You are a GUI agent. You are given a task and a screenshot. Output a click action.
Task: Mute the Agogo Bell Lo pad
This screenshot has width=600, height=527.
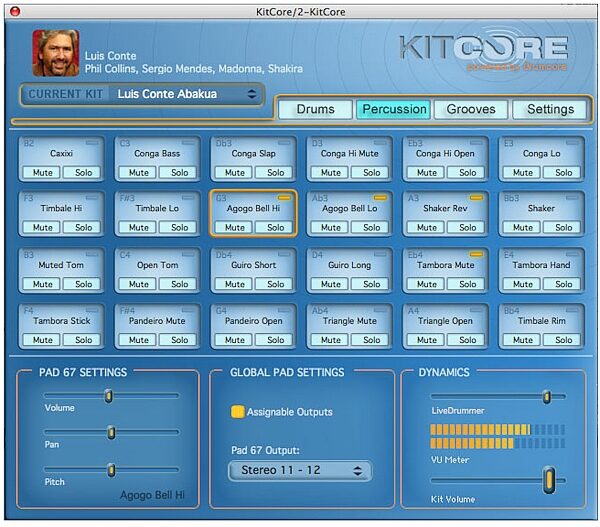330,227
